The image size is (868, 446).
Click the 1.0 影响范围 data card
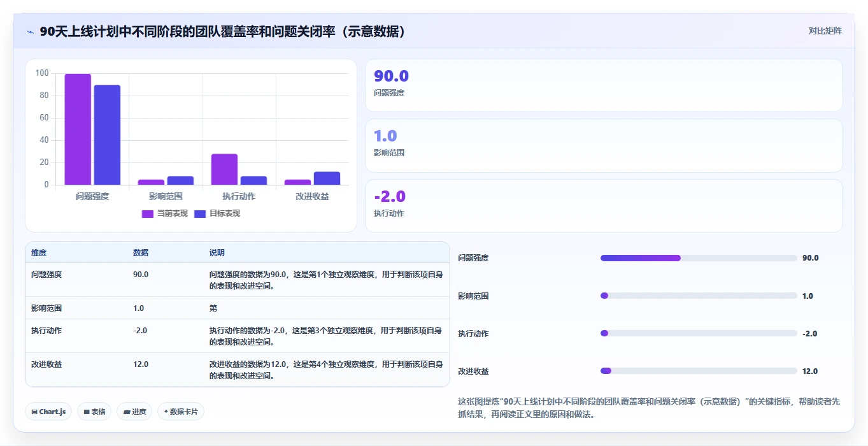click(604, 145)
